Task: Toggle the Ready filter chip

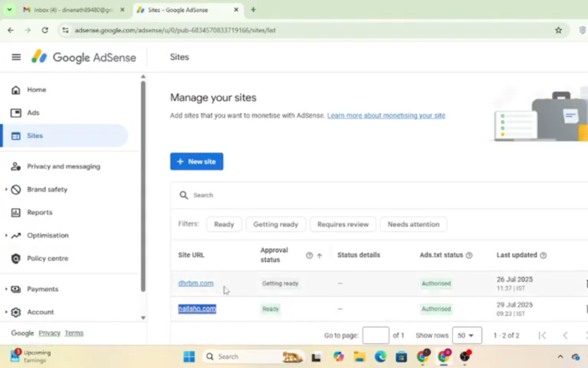Action: pyautogui.click(x=224, y=224)
